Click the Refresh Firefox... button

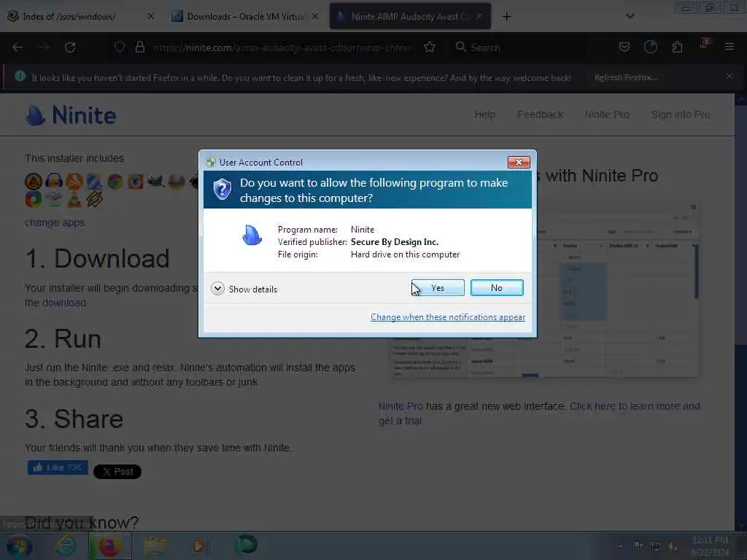tap(626, 77)
